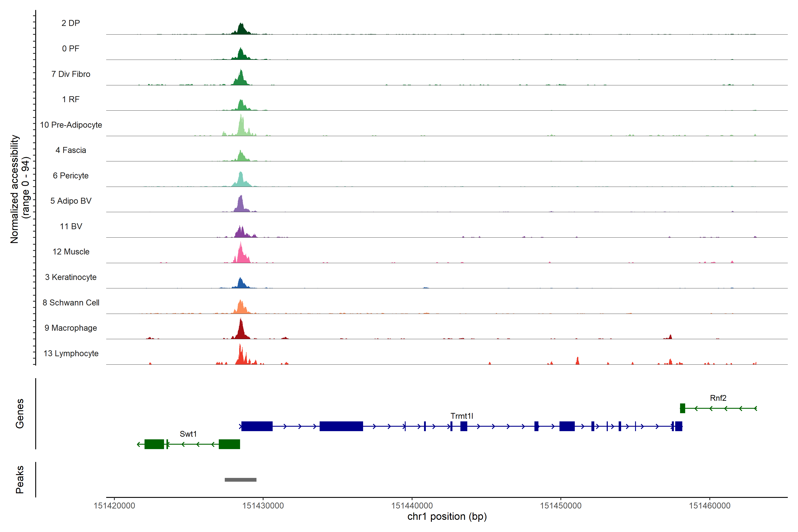The height and width of the screenshot is (532, 798).
Task: Click the 5 Adipo BV track label
Action: [71, 201]
